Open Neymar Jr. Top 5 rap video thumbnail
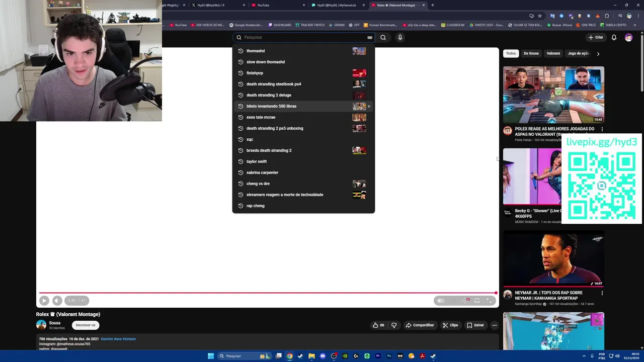This screenshot has height=362, width=644. pos(553,258)
